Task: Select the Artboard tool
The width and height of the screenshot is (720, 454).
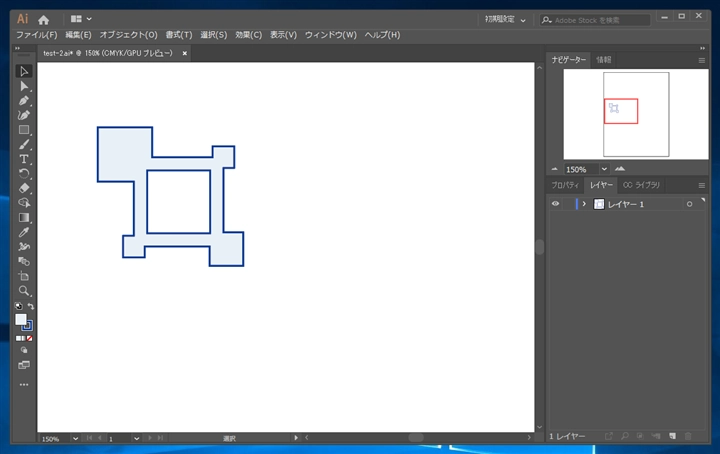Action: coord(24,276)
